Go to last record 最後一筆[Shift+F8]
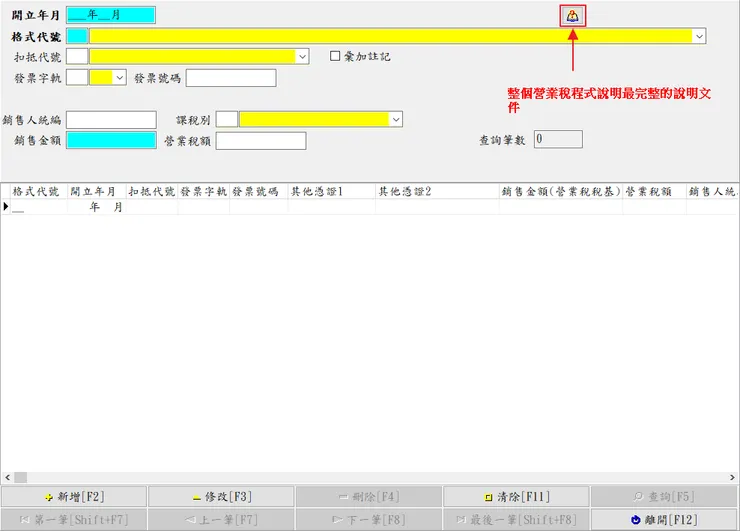740x531 pixels. pos(516,520)
